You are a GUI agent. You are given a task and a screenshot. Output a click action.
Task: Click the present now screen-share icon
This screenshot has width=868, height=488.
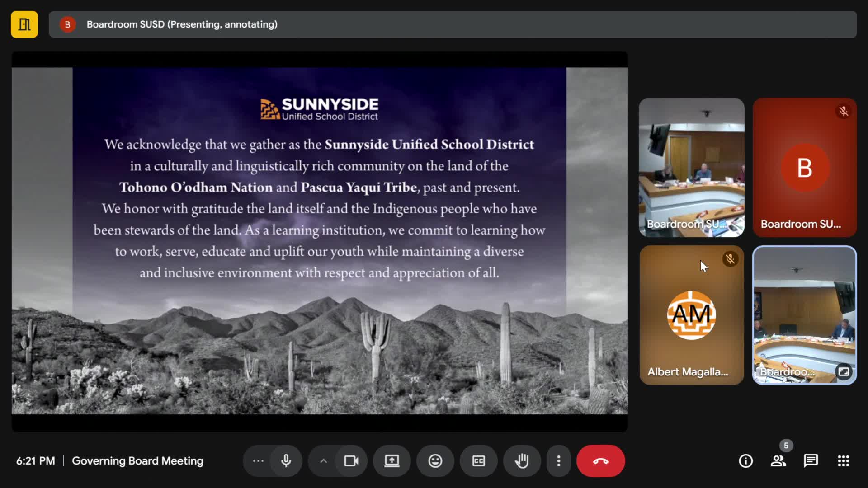(x=392, y=461)
